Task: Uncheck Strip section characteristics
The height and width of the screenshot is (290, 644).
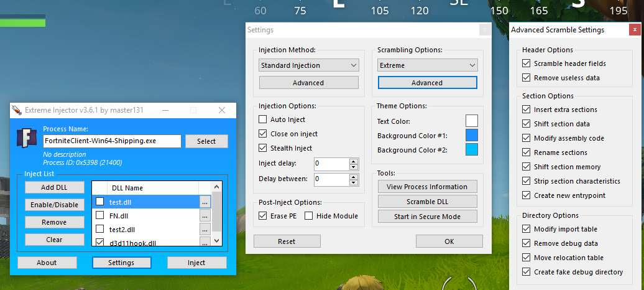Action: click(526, 181)
